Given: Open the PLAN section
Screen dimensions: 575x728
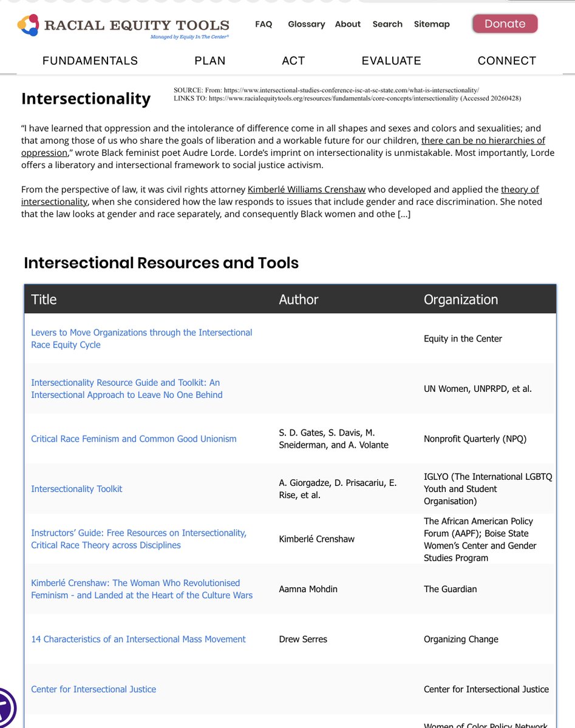Looking at the screenshot, I should tap(210, 61).
